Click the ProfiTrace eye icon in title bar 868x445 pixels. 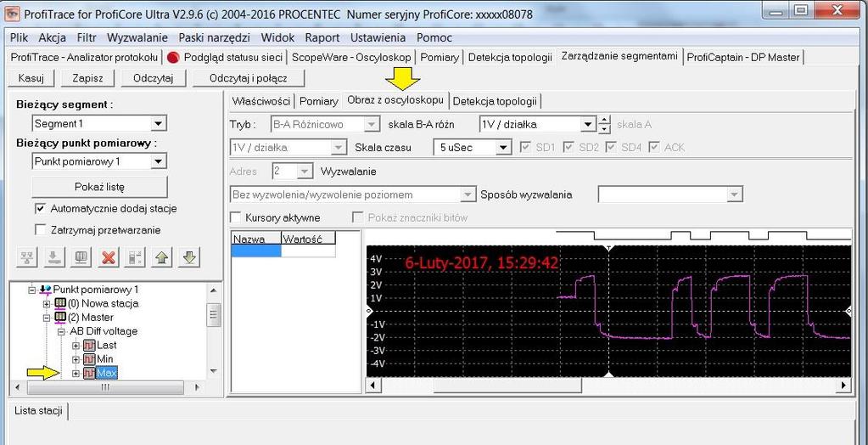coord(10,14)
